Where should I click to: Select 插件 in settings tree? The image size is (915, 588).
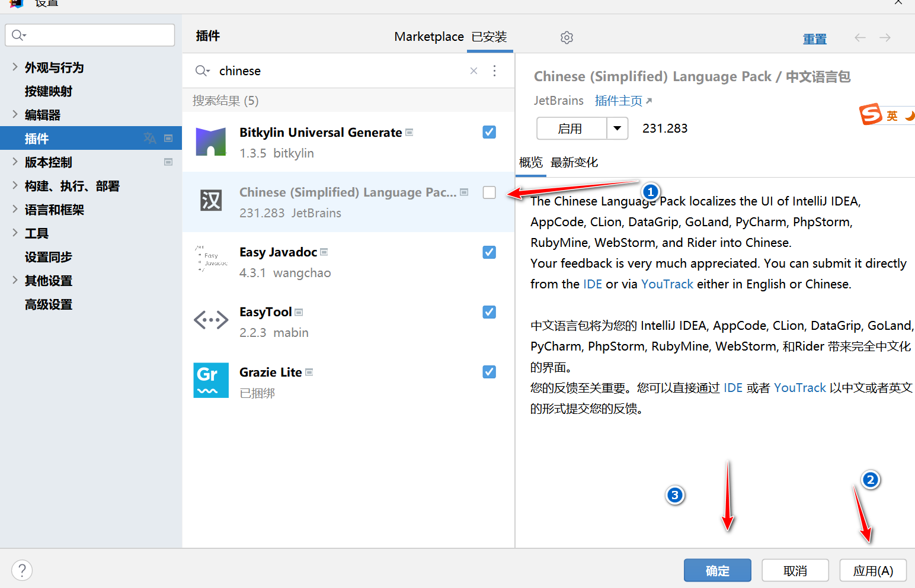click(x=91, y=139)
